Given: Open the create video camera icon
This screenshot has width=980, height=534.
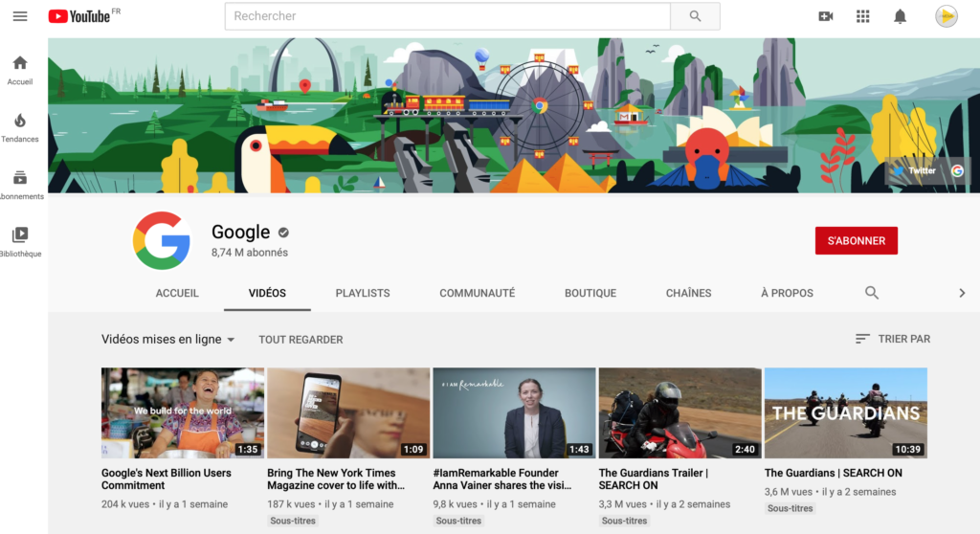Looking at the screenshot, I should click(x=826, y=16).
